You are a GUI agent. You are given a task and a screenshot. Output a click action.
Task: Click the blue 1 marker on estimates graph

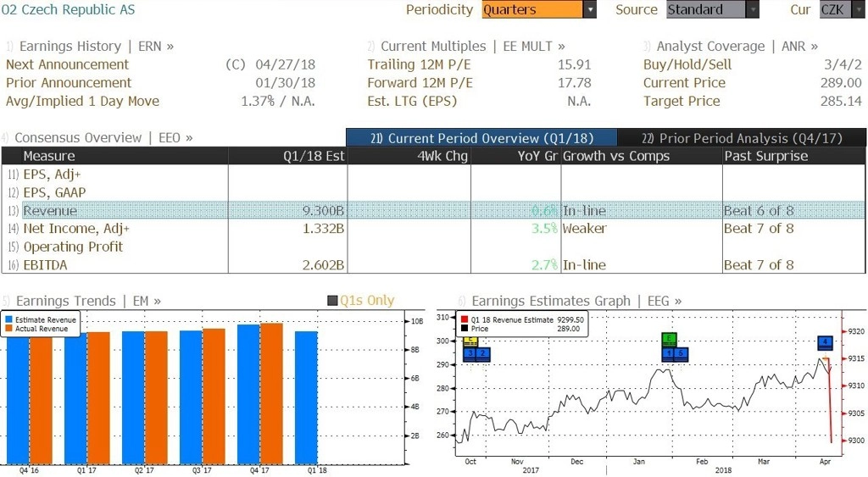pyautogui.click(x=669, y=353)
